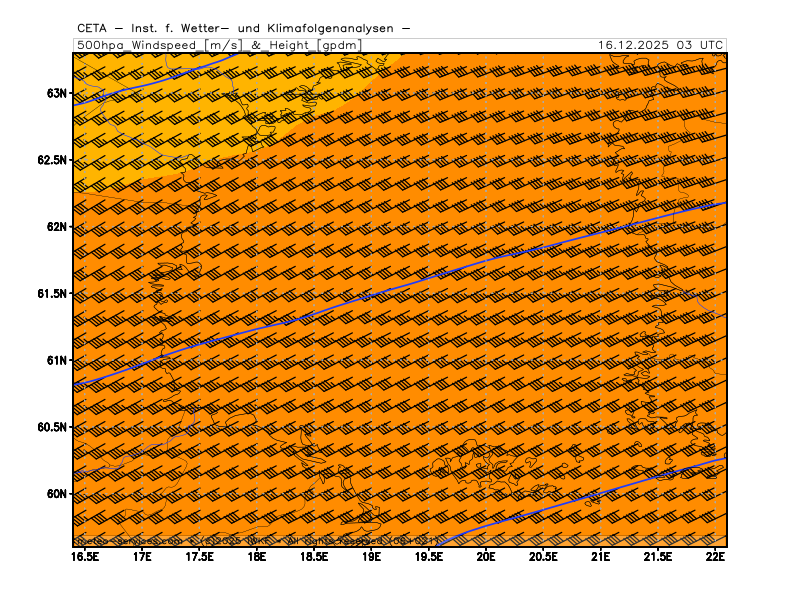Click the 19E longitude axis label
This screenshot has width=800, height=600.
point(372,556)
